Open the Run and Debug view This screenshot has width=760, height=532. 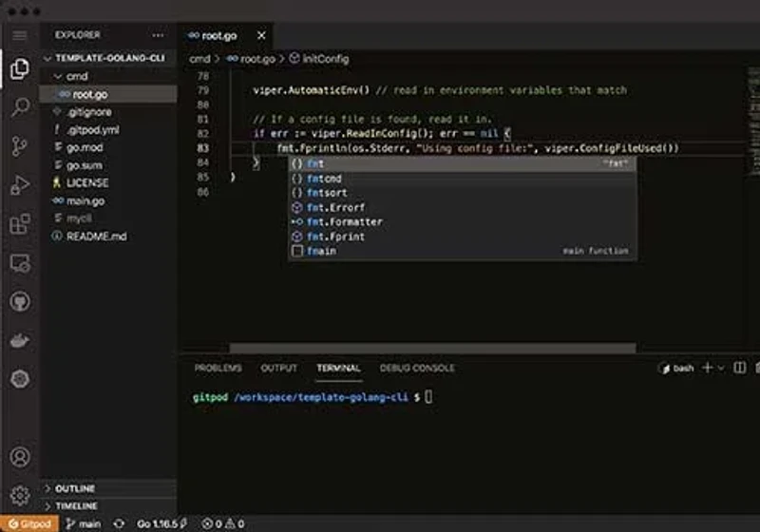point(20,185)
